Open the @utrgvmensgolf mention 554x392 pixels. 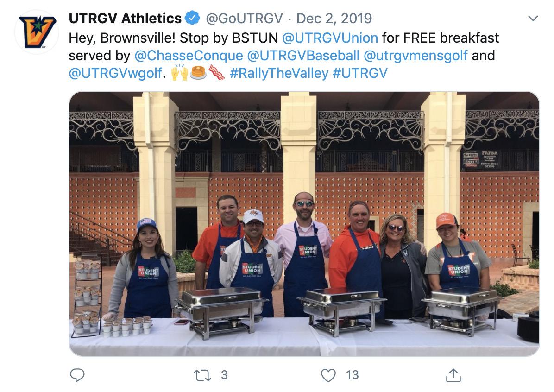point(415,56)
